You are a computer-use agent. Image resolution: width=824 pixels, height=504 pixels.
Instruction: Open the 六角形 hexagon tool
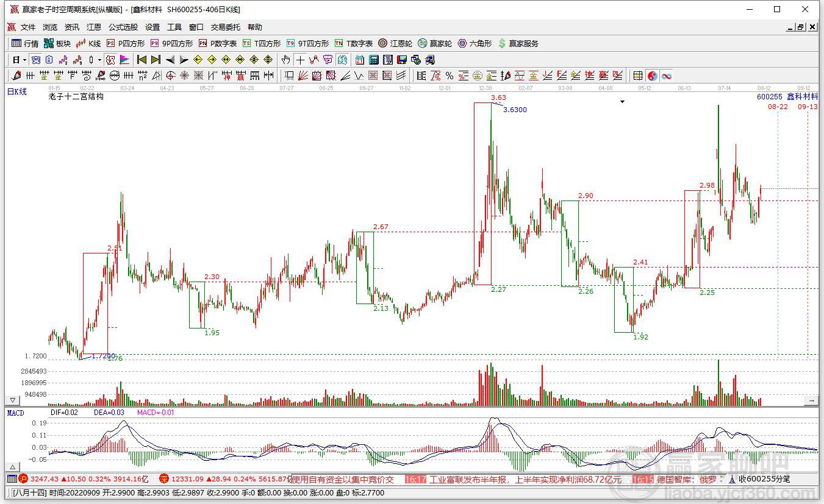[475, 43]
